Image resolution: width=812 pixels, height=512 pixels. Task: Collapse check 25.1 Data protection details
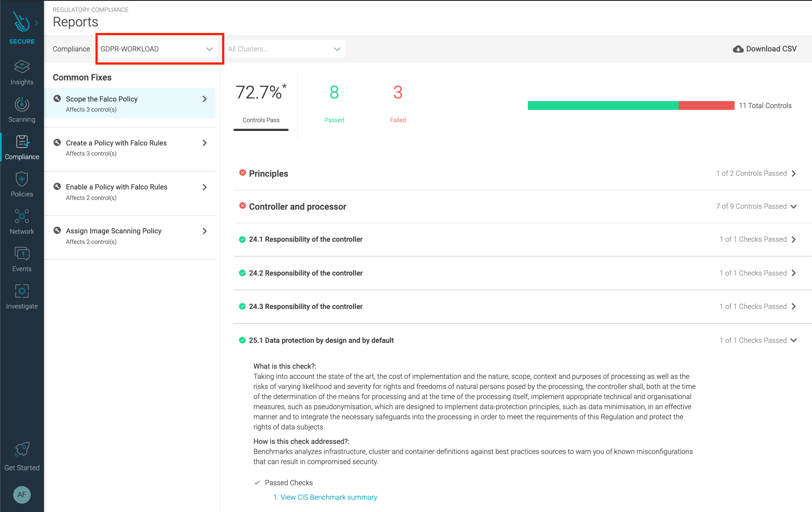pos(794,340)
